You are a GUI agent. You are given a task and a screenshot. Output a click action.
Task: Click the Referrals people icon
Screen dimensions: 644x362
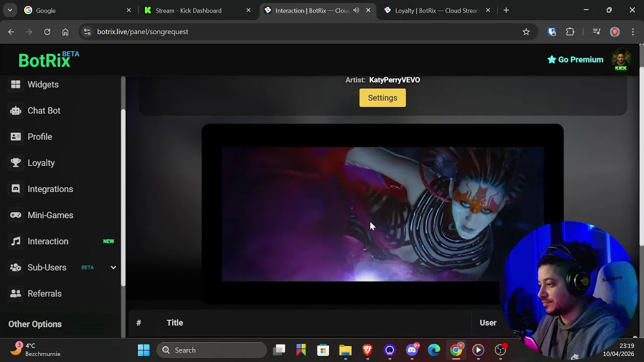click(x=16, y=294)
